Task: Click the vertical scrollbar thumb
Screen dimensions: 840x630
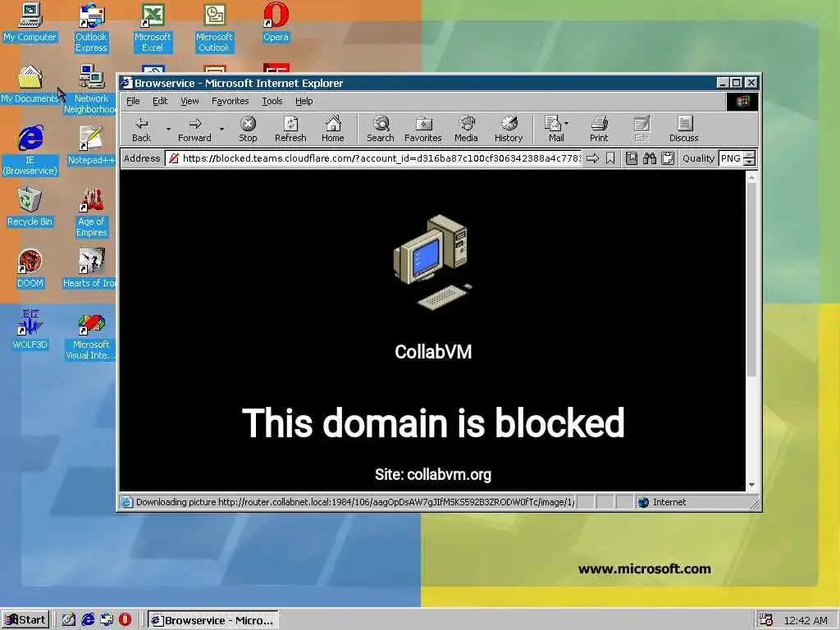Action: (751, 280)
